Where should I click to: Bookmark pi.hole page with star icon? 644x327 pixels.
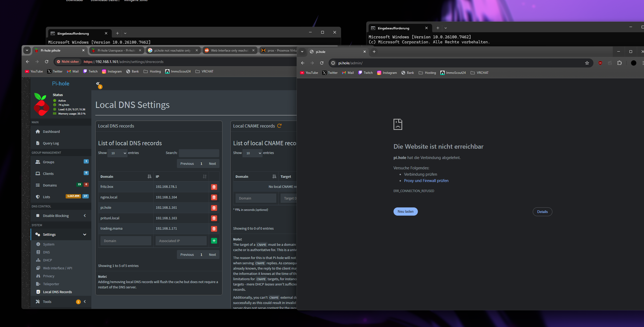587,63
